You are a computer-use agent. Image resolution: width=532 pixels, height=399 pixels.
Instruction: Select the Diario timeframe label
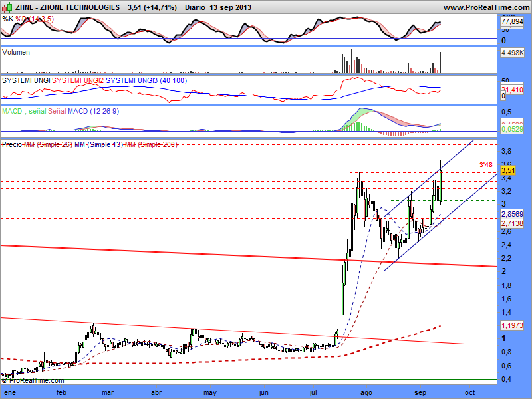pyautogui.click(x=195, y=7)
